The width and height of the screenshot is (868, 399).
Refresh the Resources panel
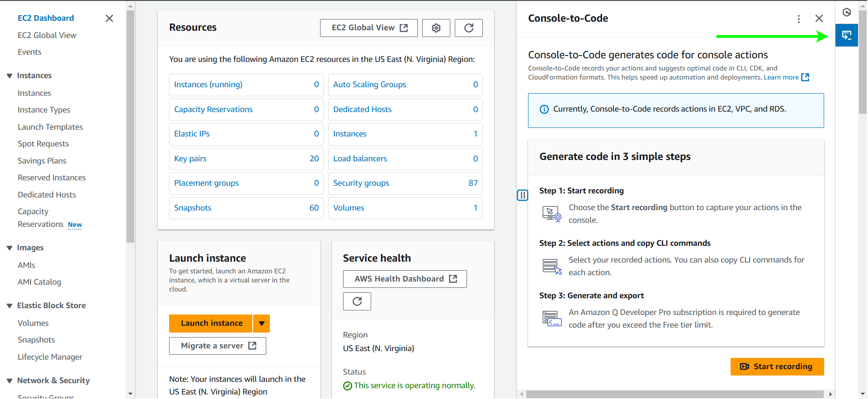(x=468, y=28)
